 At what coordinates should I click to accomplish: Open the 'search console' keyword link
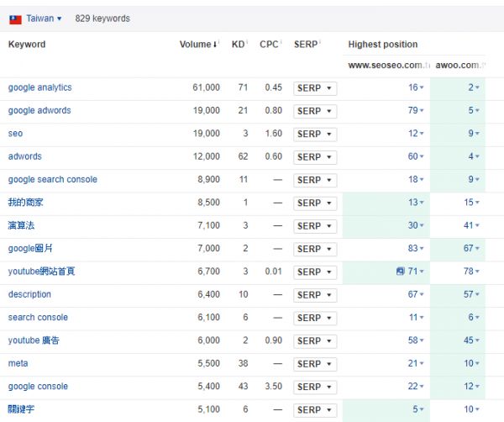pyautogui.click(x=38, y=317)
